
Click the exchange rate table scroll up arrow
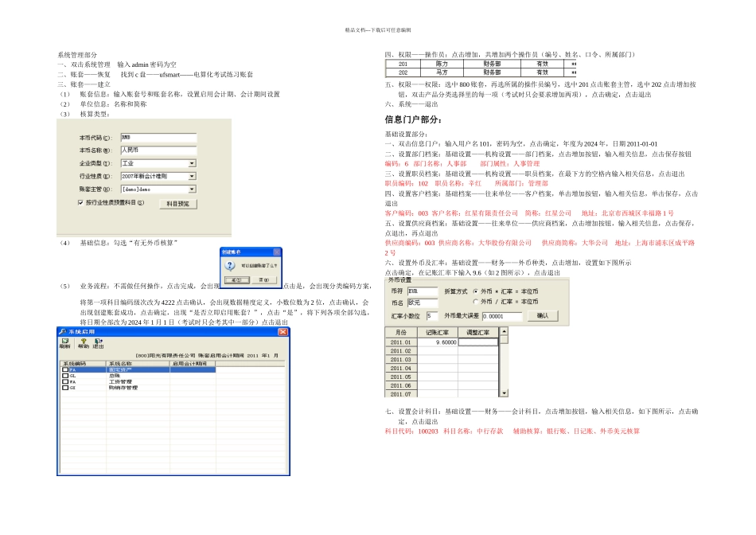[504, 331]
